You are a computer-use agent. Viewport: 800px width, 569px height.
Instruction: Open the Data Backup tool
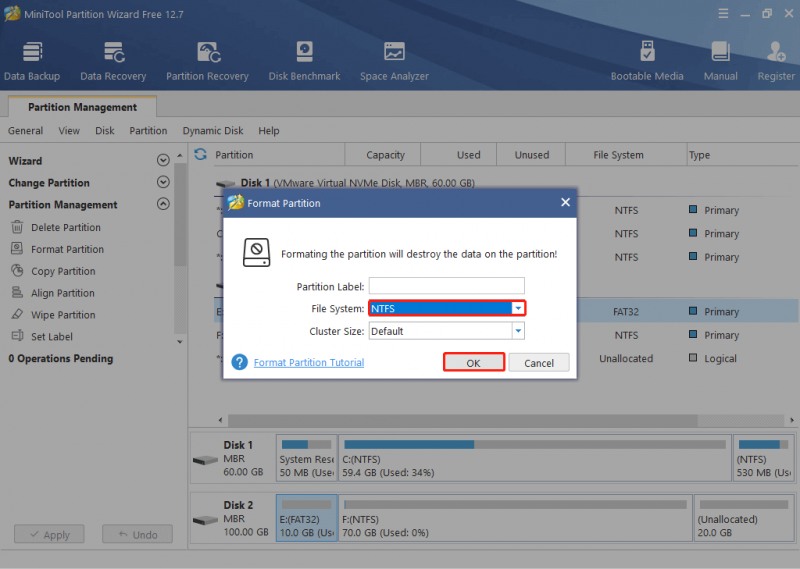(x=32, y=61)
